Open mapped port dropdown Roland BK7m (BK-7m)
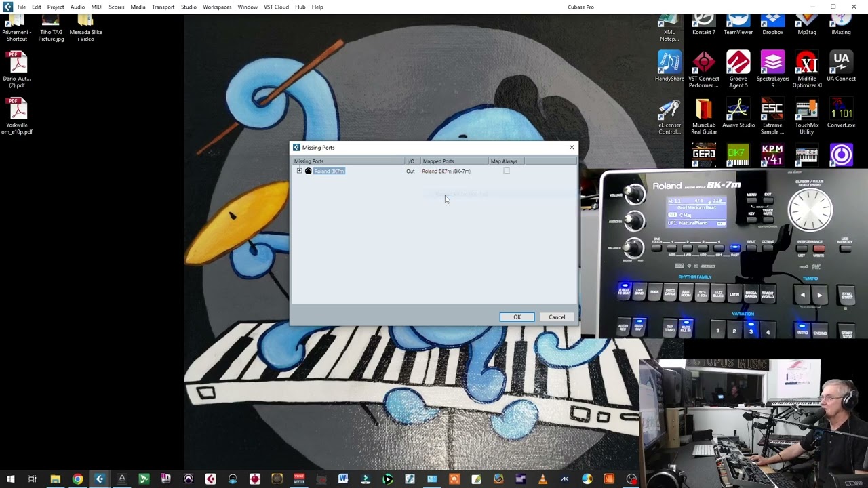Screen dimensions: 868x488 click(x=446, y=171)
